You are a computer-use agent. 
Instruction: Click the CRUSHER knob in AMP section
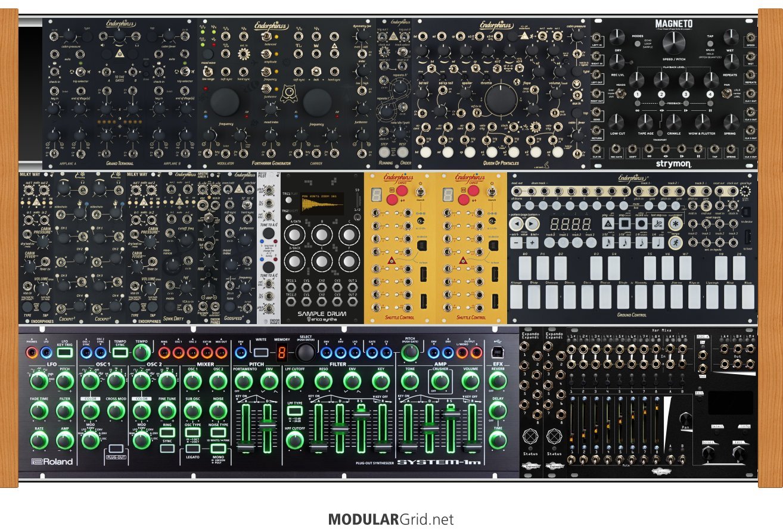click(x=442, y=382)
